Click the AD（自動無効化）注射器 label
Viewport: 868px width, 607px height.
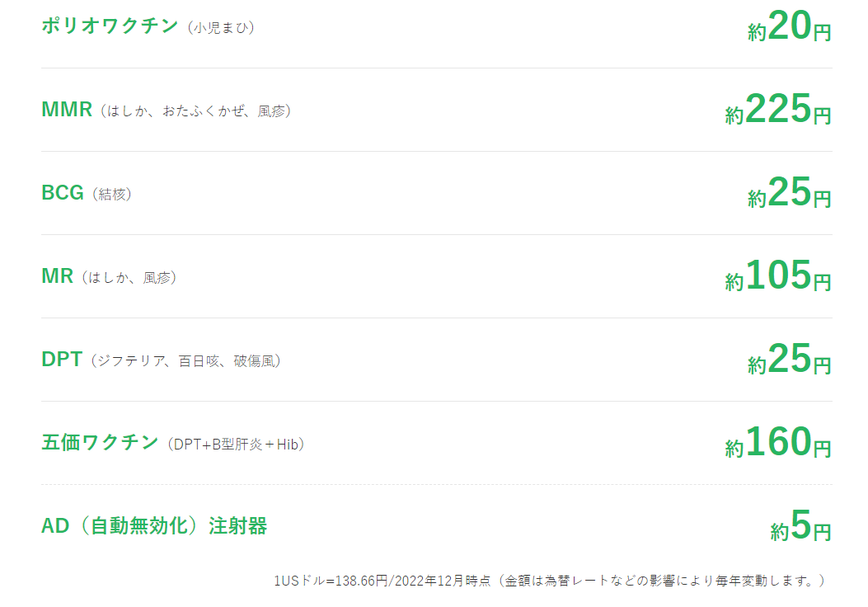(x=154, y=525)
